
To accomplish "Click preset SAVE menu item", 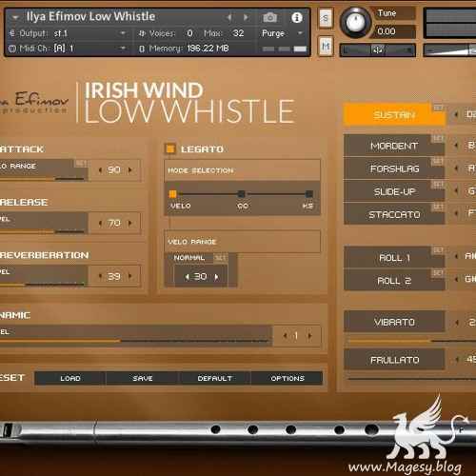I will click(x=143, y=378).
